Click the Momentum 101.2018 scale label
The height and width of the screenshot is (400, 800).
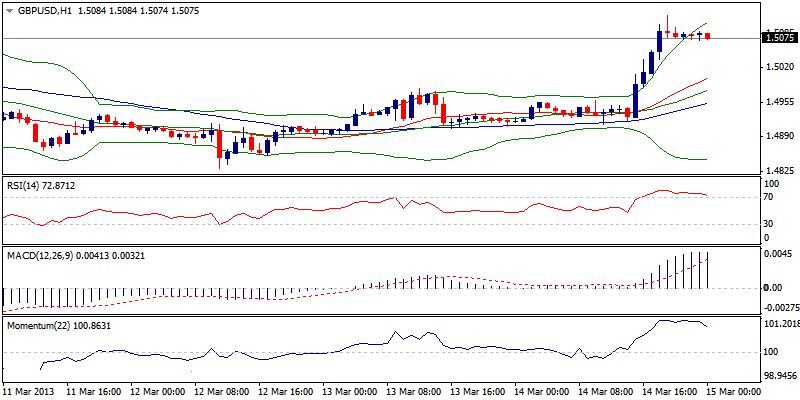[x=778, y=324]
